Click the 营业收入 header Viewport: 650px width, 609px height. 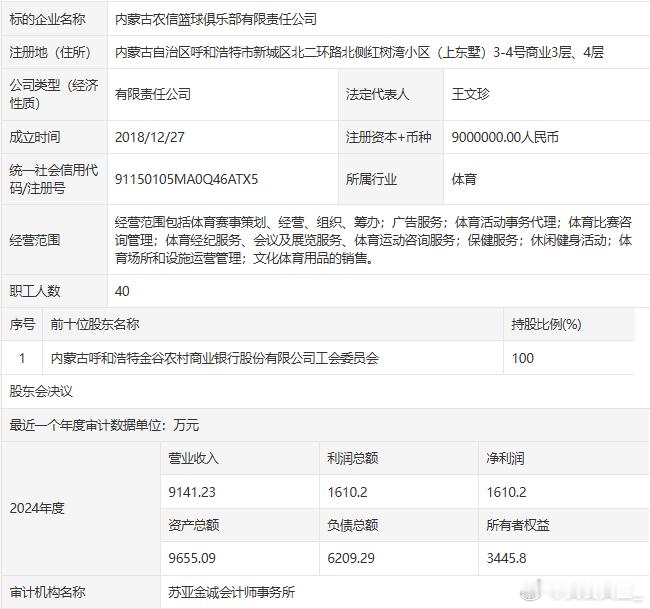pyautogui.click(x=194, y=458)
